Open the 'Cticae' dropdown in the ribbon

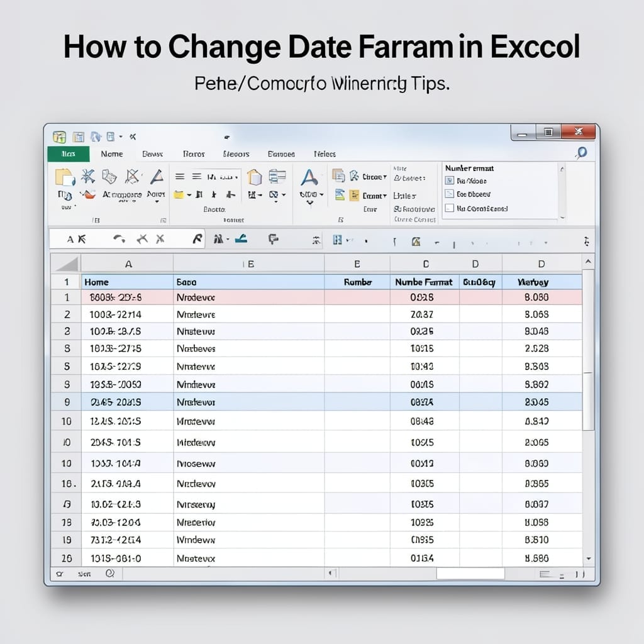(x=375, y=177)
